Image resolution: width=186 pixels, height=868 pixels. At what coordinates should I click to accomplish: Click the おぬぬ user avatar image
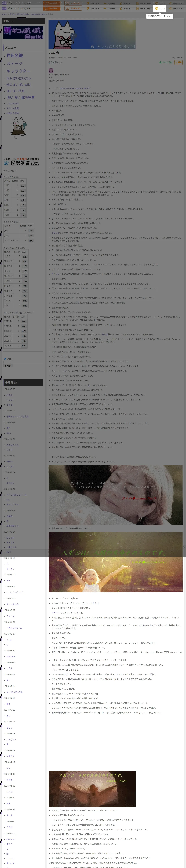pos(51,71)
